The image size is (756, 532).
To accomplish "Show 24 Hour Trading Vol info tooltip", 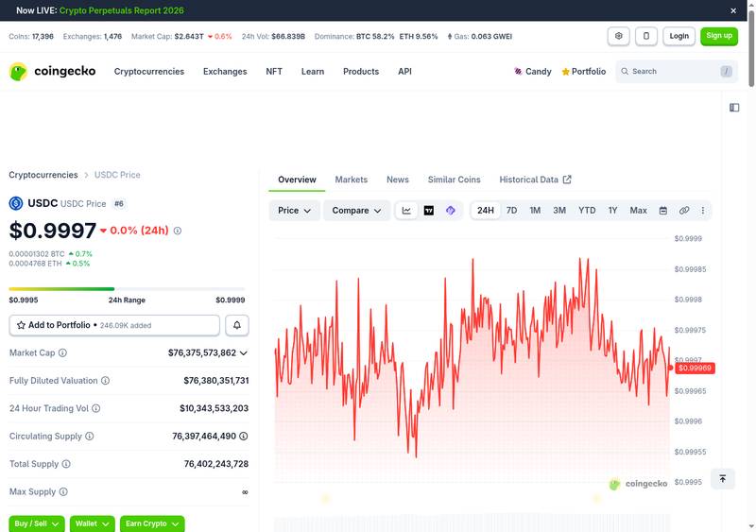I will (x=96, y=408).
